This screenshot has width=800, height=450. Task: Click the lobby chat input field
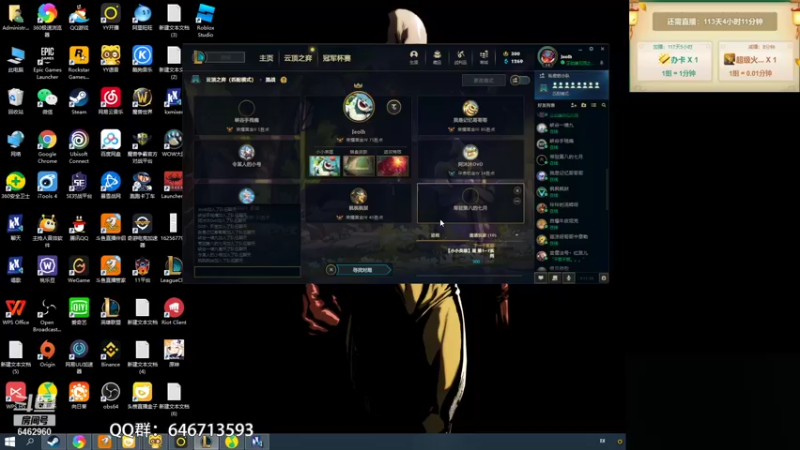point(247,271)
